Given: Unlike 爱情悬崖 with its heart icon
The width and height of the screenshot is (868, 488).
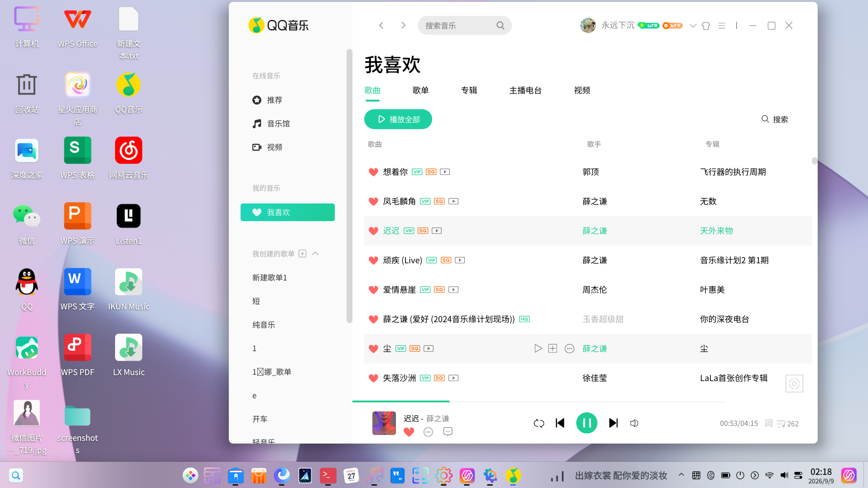Looking at the screenshot, I should click(373, 290).
